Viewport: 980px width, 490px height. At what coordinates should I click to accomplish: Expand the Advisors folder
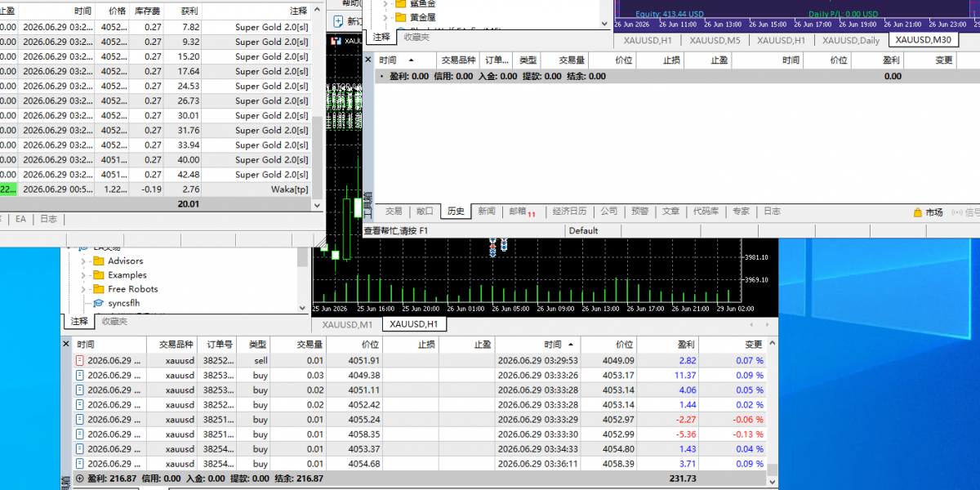point(82,261)
